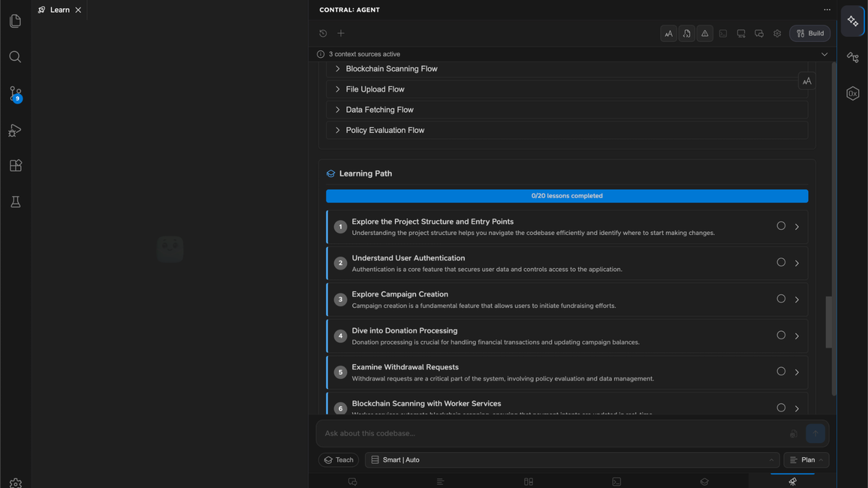Mark Explore Campaign Creation lesson complete

pyautogui.click(x=781, y=299)
